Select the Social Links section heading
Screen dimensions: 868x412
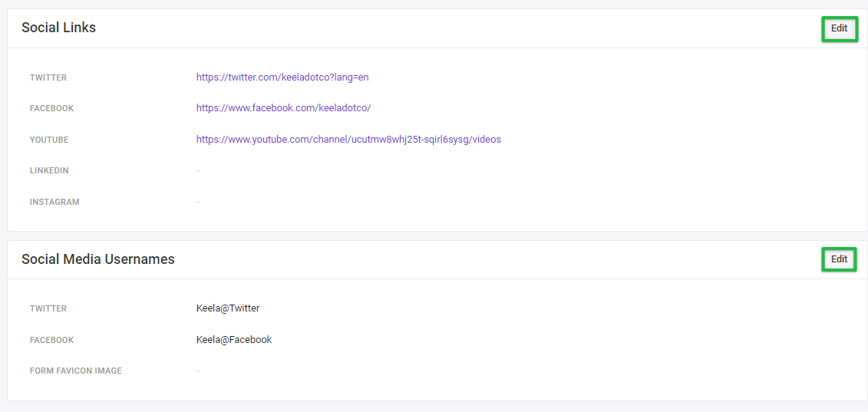pos(58,28)
